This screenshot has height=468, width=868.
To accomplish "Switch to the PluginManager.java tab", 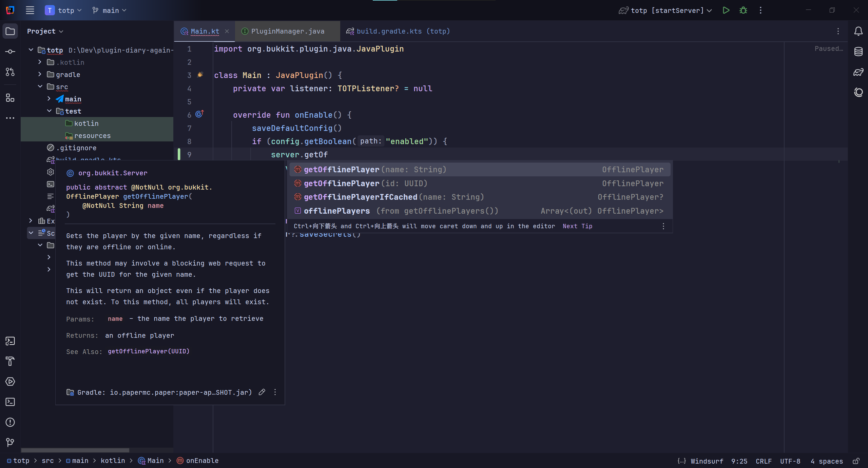I will [287, 31].
